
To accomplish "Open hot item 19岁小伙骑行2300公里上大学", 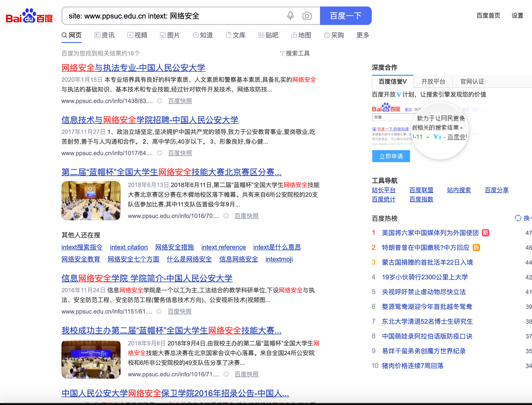I will 425,277.
